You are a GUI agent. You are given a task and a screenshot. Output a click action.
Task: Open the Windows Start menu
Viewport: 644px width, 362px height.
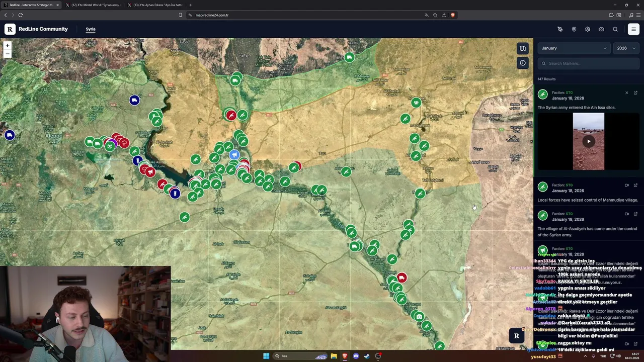(x=266, y=356)
